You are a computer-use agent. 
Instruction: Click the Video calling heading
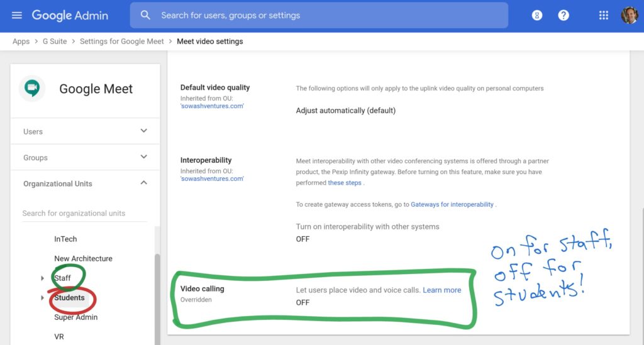point(202,288)
